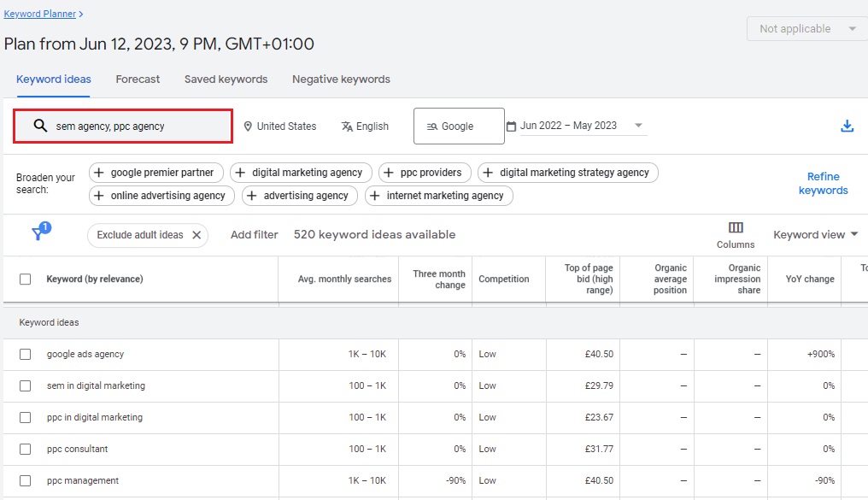Click the Refine keywords link

pos(823,184)
